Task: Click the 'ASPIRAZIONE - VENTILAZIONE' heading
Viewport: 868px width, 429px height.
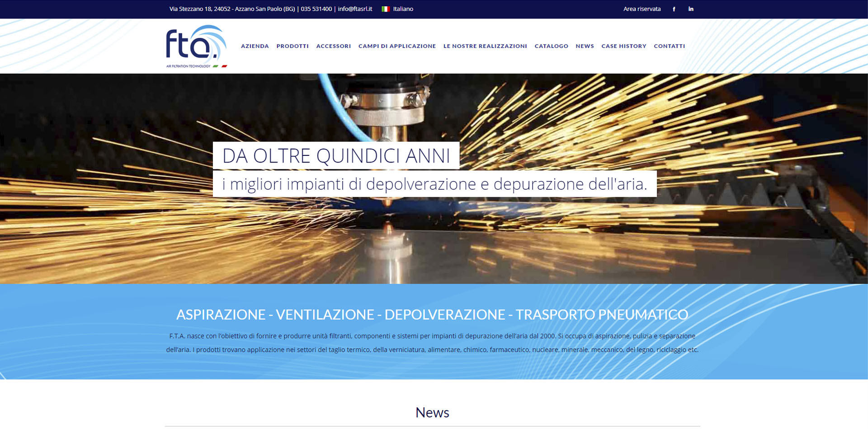Action: (x=432, y=315)
